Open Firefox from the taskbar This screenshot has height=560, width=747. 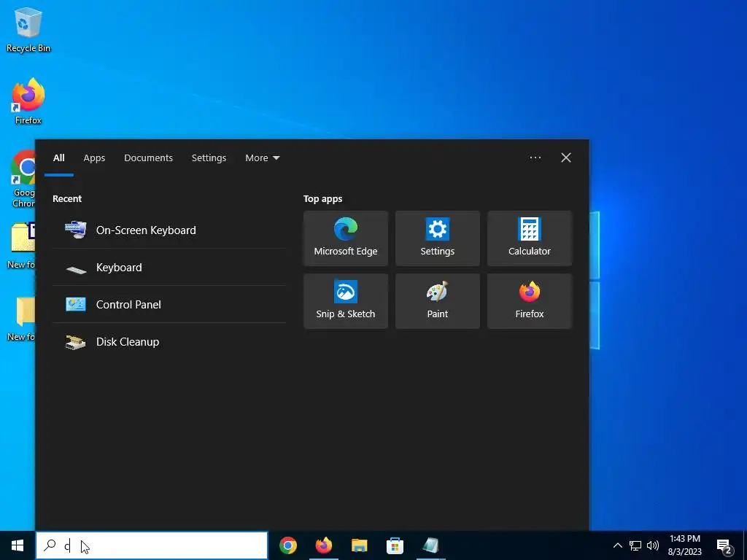324,545
